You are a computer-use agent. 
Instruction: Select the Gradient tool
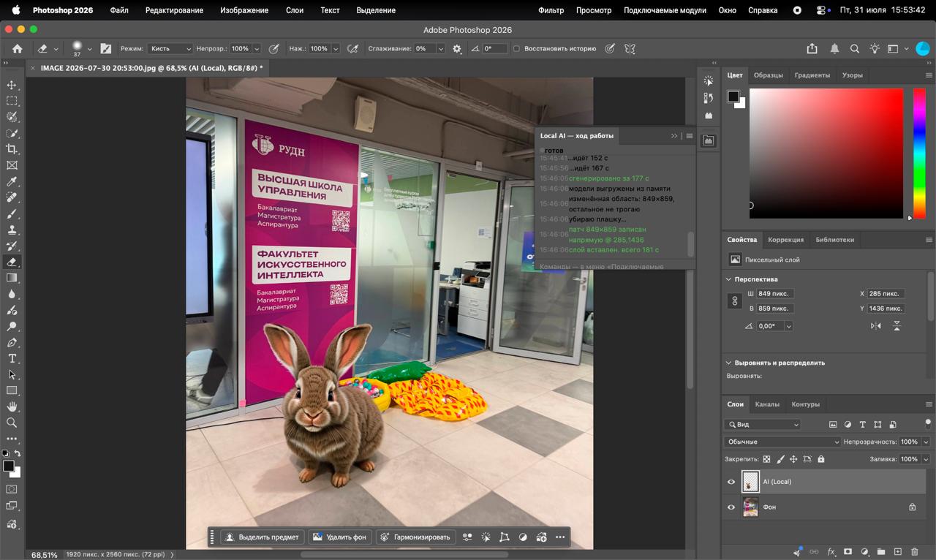click(x=12, y=278)
